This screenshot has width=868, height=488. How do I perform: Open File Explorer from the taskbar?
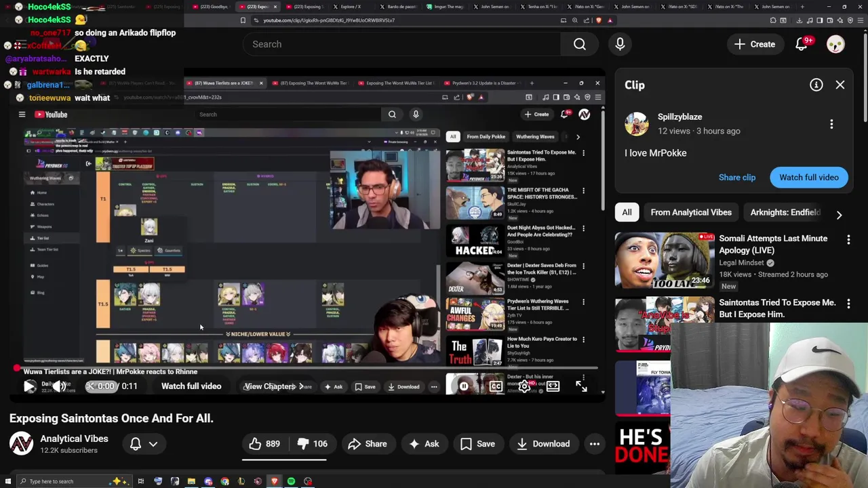point(191,481)
